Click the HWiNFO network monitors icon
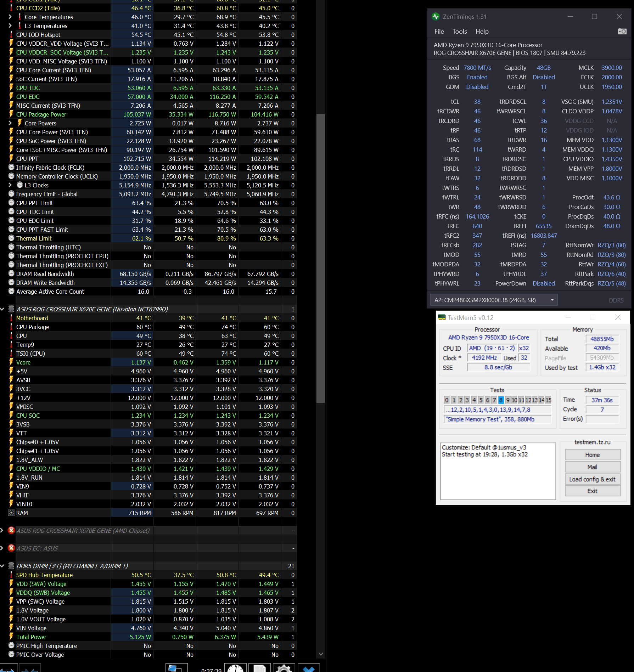This screenshot has height=672, width=634. (x=176, y=668)
